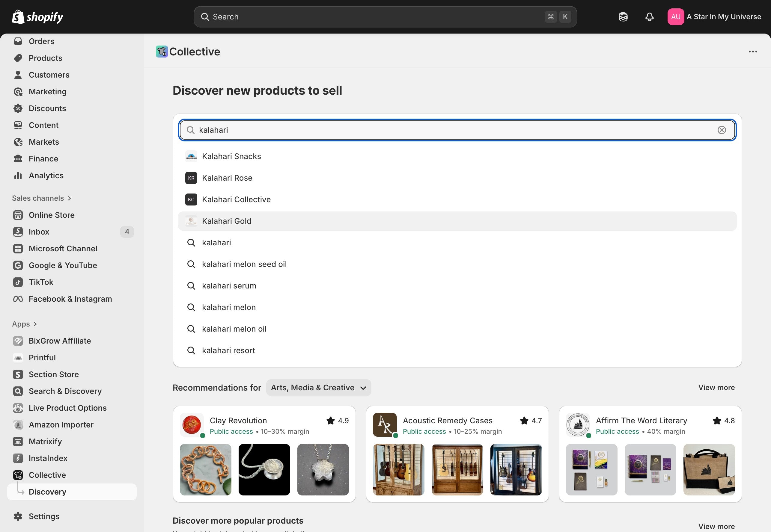Expand the Arts, Media & Creative dropdown
The height and width of the screenshot is (532, 771).
click(318, 387)
